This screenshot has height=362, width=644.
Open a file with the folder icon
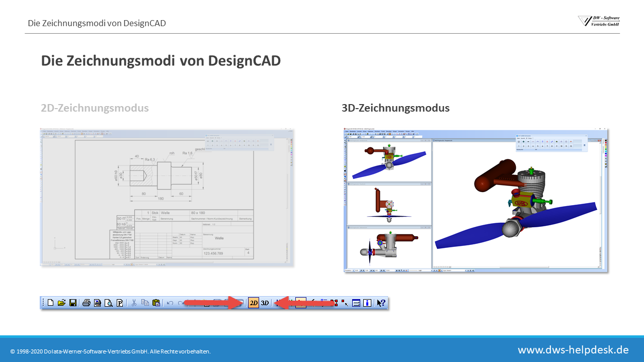point(61,303)
